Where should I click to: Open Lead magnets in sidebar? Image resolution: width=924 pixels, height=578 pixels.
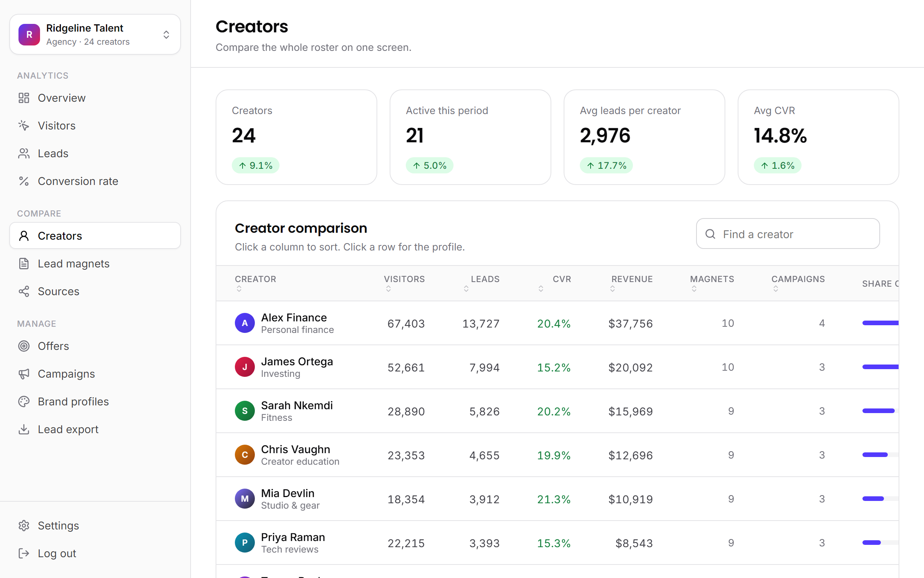pyautogui.click(x=95, y=264)
